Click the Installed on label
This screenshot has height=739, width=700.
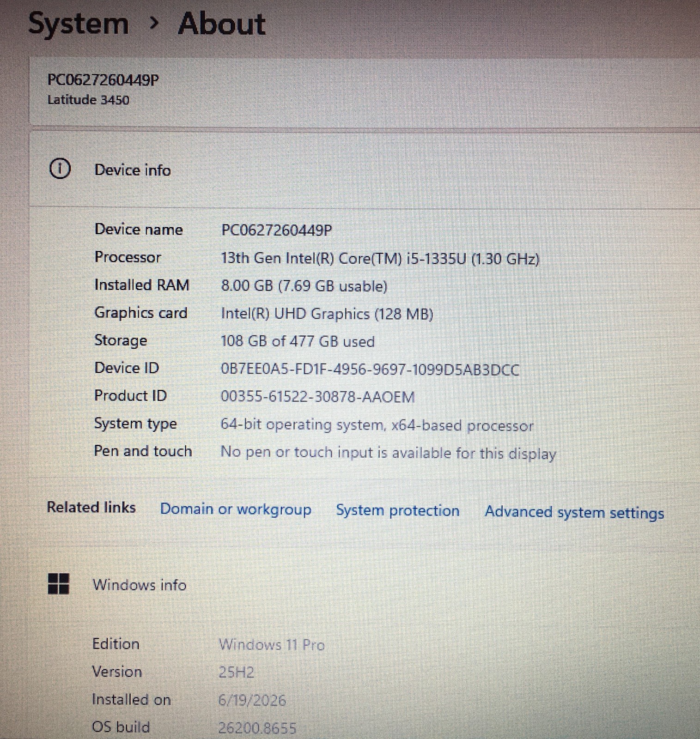point(131,699)
